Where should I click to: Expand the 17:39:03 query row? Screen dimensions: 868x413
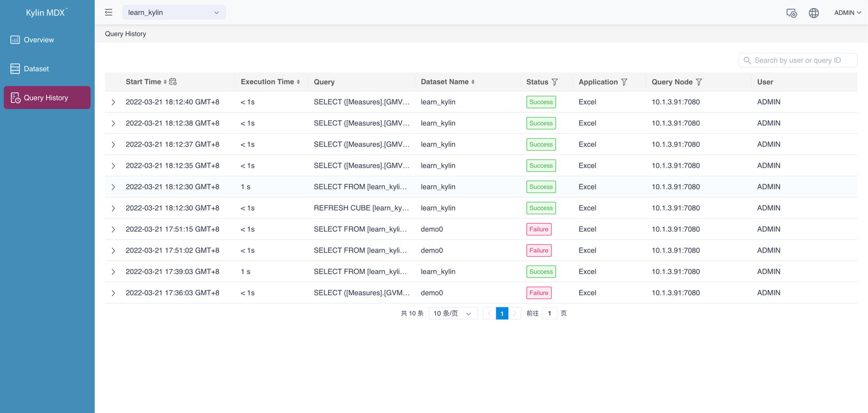pyautogui.click(x=113, y=272)
